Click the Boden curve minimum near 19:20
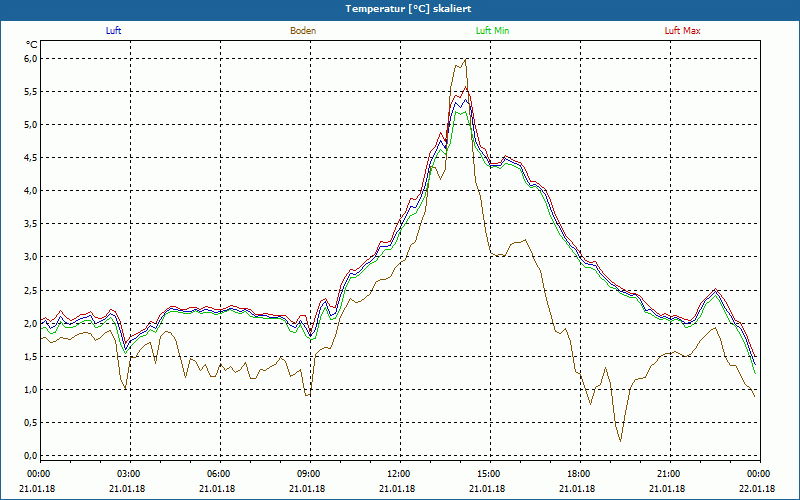The height and width of the screenshot is (500, 800). pos(620,441)
